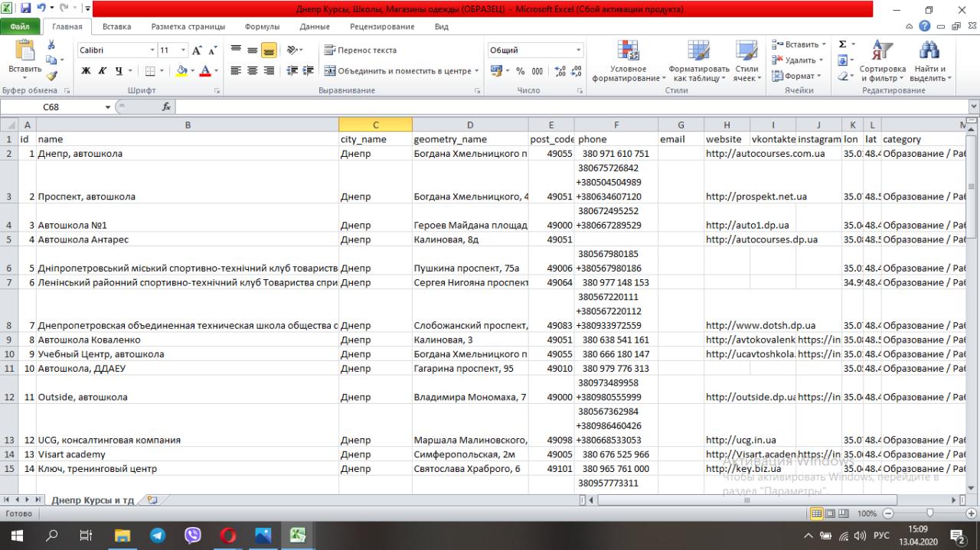Open Sort & Filter (Сортировка и фильтр)
The width and height of the screenshot is (980, 550).
(x=881, y=61)
